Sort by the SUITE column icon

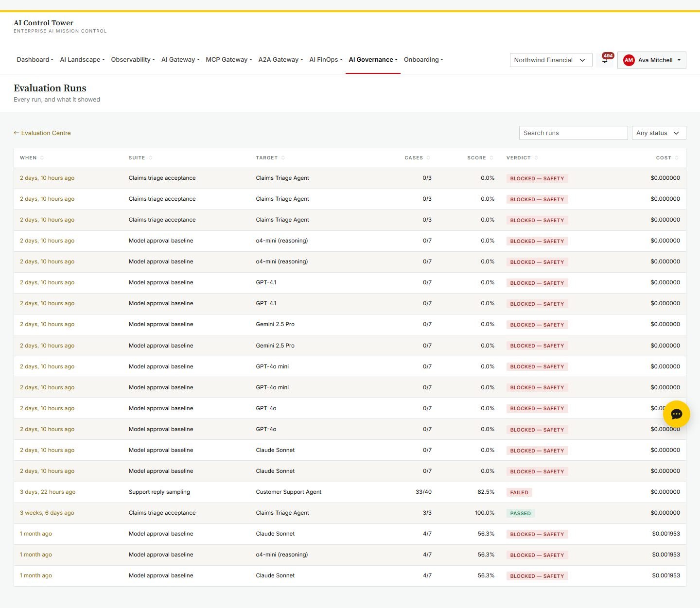(151, 158)
